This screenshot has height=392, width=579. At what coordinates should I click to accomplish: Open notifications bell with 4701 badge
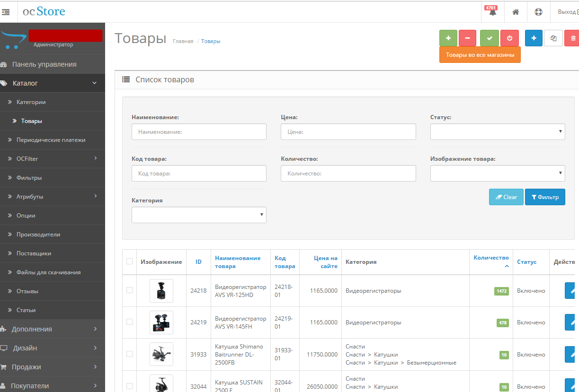(x=492, y=11)
